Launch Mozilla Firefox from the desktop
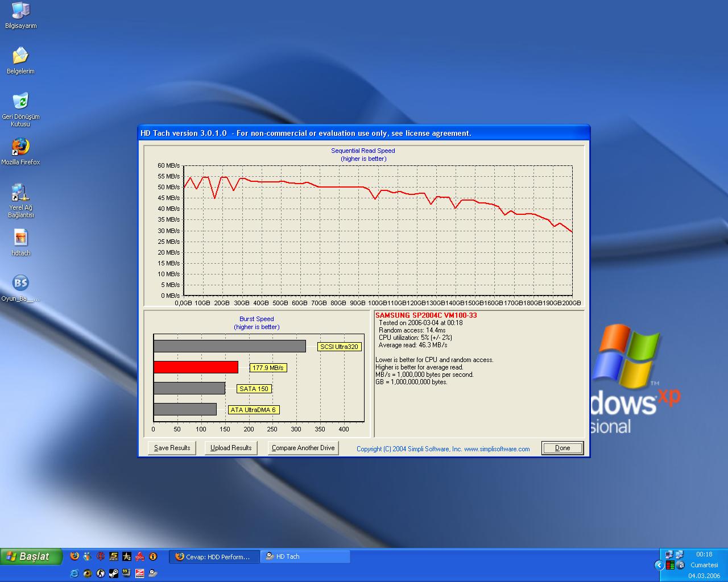Image resolution: width=728 pixels, height=582 pixels. [20, 151]
